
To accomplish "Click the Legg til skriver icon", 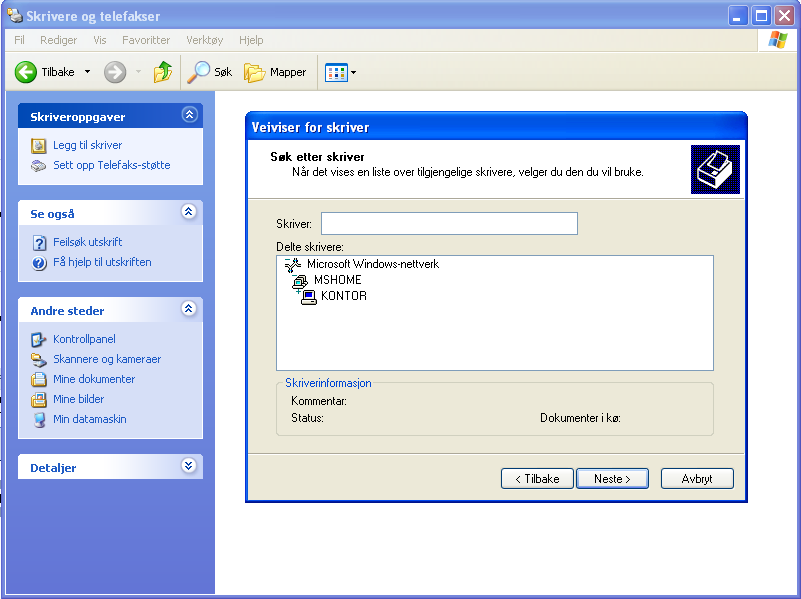I will 38,146.
